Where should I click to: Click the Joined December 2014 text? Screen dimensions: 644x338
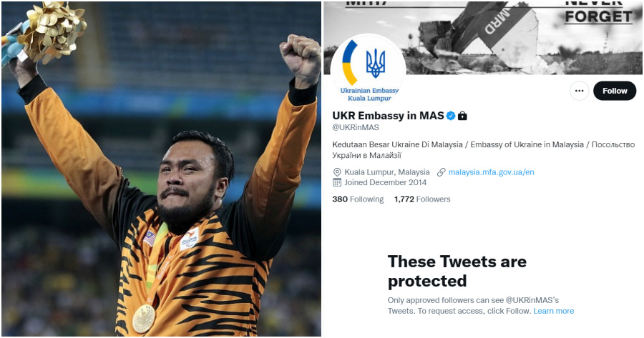(385, 182)
